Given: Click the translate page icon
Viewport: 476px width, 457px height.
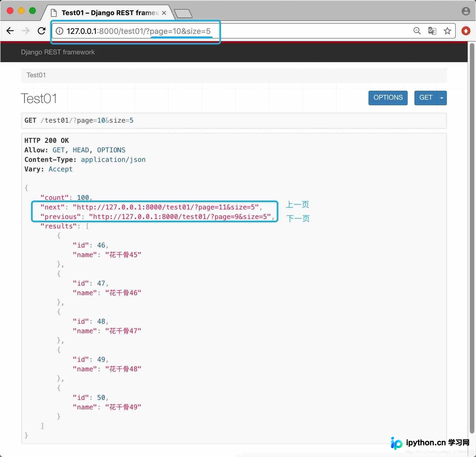Looking at the screenshot, I should pos(432,31).
